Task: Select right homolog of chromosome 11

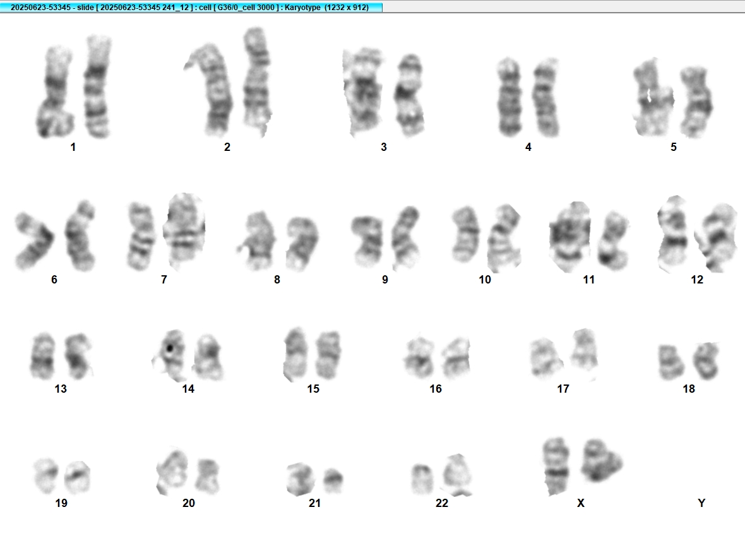Action: (x=613, y=241)
